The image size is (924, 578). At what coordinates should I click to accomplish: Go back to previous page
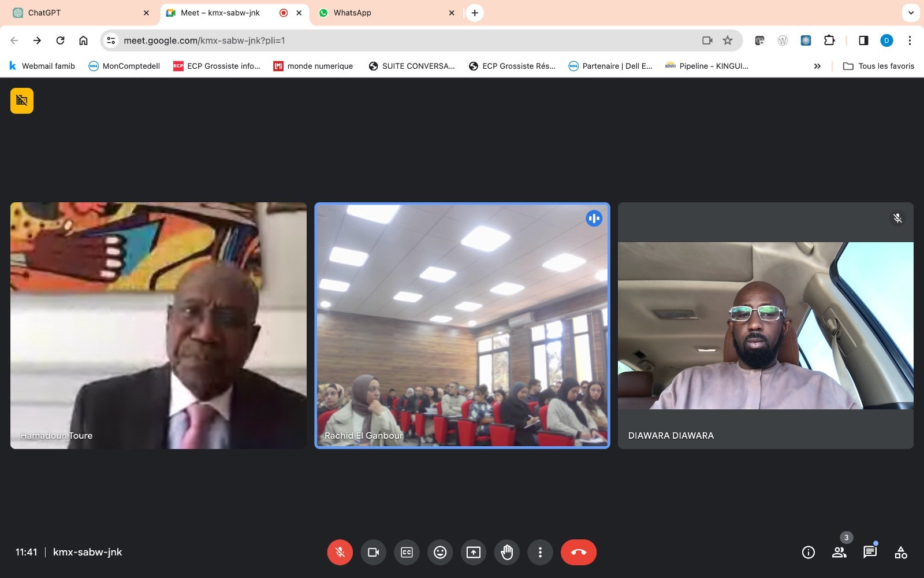coord(14,40)
